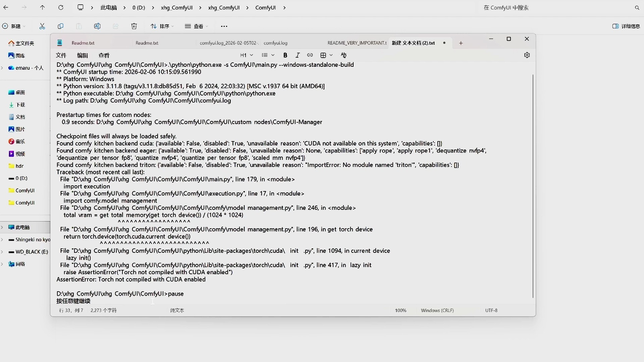Click the 详细信息 details pane button
Viewport: 644px width, 362px height.
(626, 26)
